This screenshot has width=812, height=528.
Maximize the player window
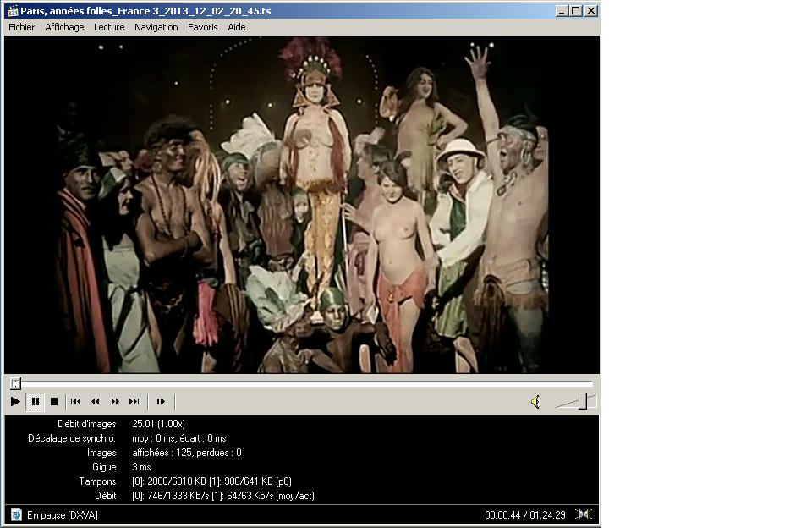576,11
